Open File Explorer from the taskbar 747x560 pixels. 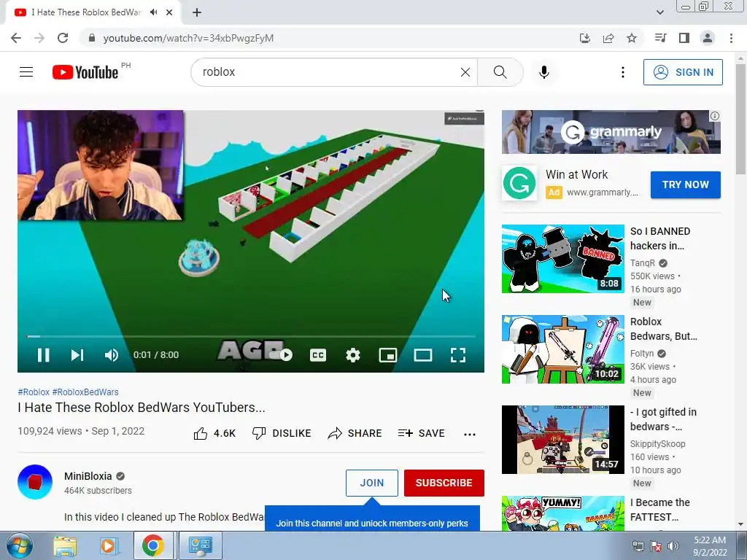coord(64,545)
